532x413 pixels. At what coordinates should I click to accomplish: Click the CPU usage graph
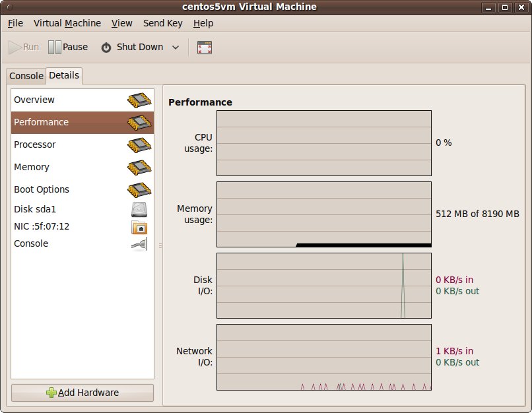click(x=324, y=143)
